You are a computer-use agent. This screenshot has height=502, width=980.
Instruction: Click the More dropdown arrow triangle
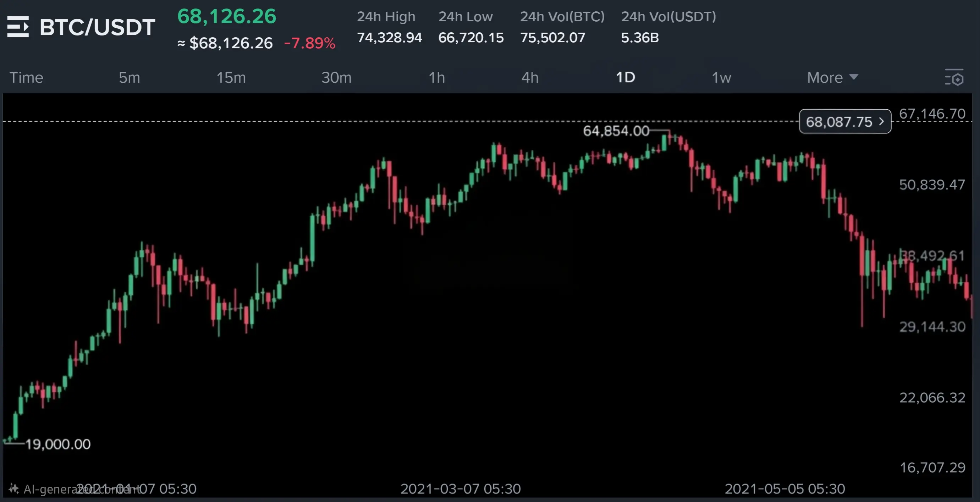854,77
